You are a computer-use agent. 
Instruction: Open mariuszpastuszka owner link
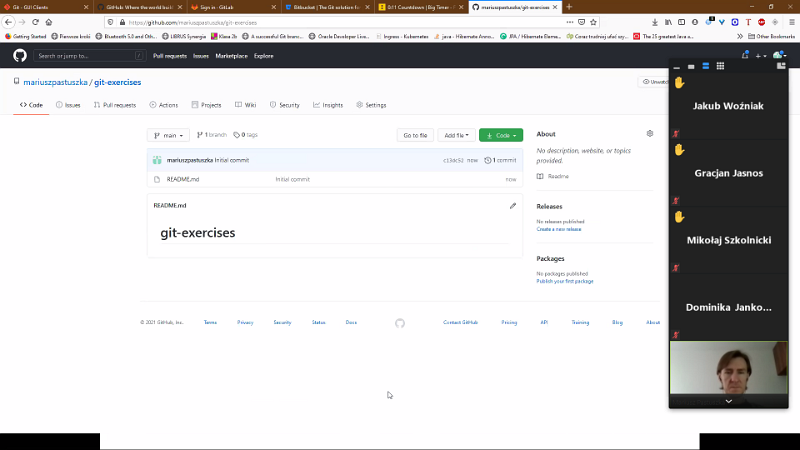56,82
